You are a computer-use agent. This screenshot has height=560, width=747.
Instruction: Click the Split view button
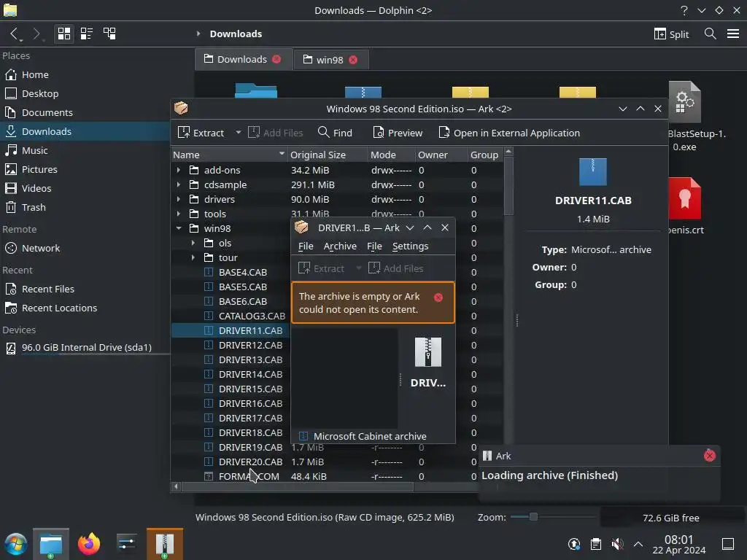671,34
